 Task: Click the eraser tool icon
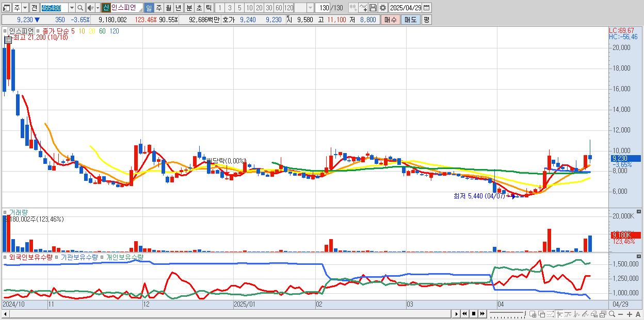(x=594, y=314)
